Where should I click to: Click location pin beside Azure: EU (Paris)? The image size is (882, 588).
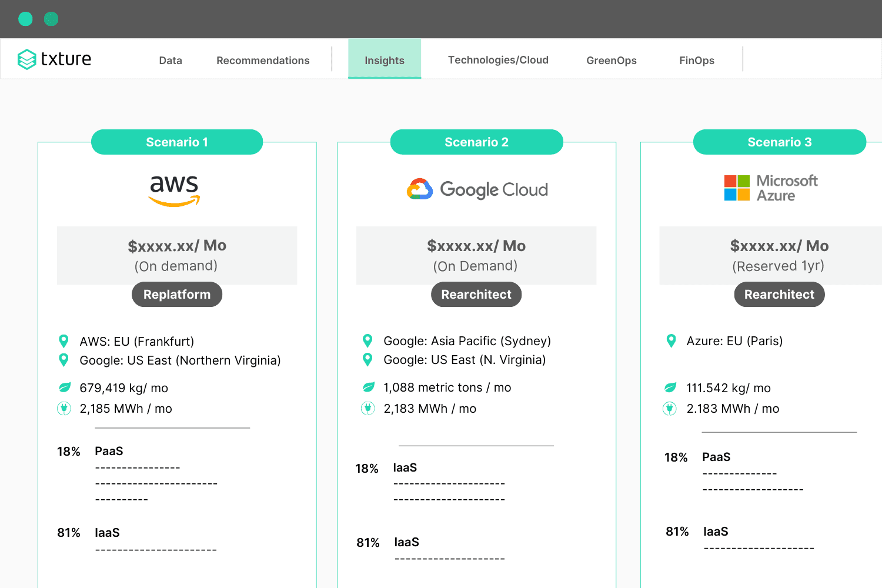tap(671, 340)
